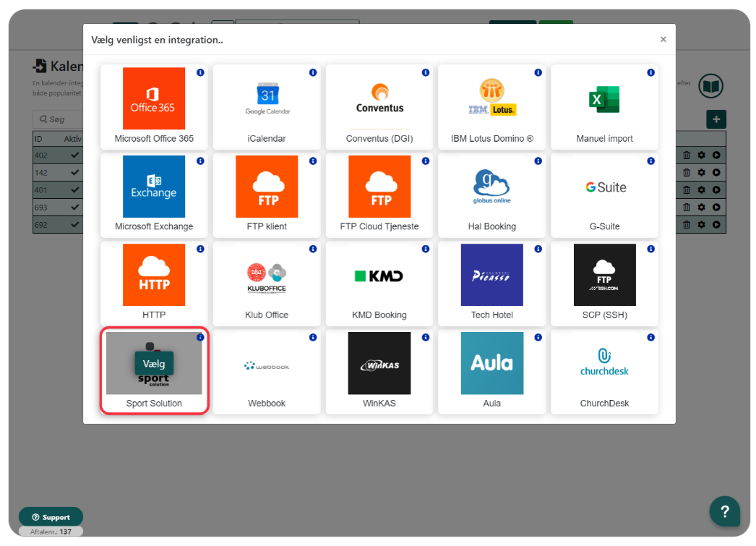Screen dimensions: 756x546
Task: Delete the last background table row
Action: pyautogui.click(x=687, y=224)
